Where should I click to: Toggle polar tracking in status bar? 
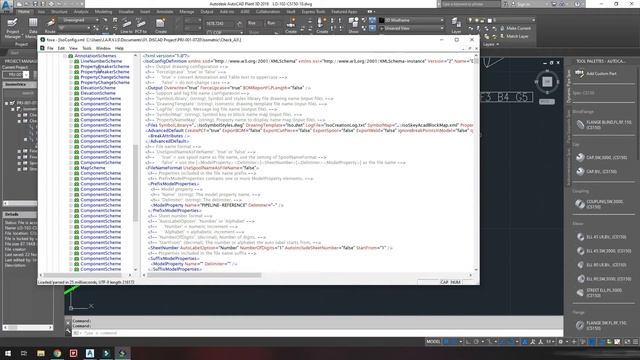(476, 342)
